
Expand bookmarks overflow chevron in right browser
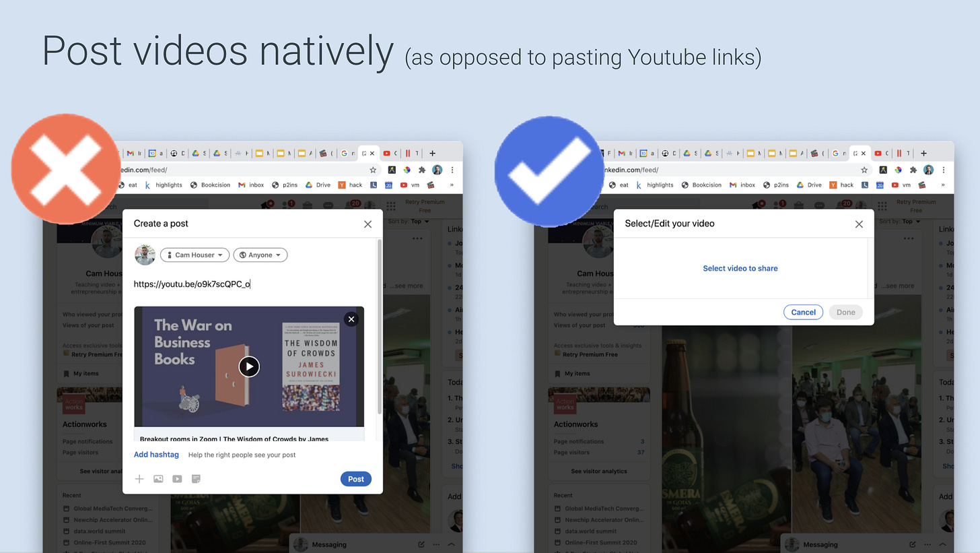pos(943,185)
